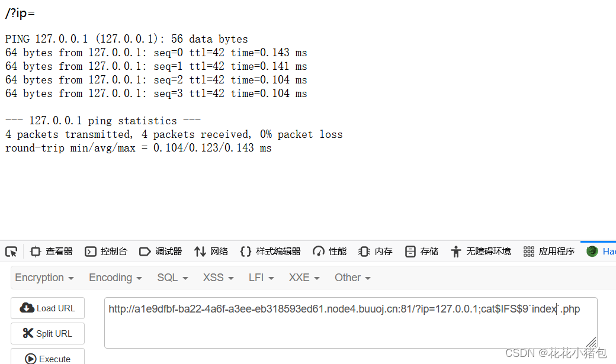Expand the Encoding dropdown menu

click(x=114, y=278)
